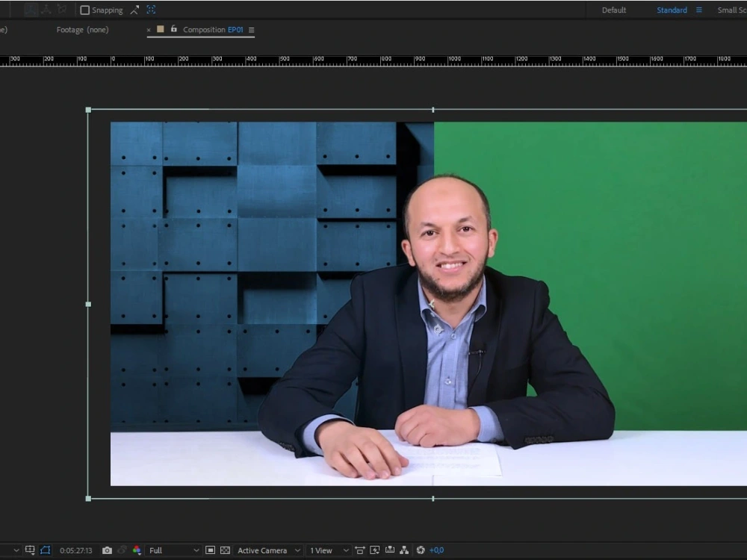
Task: Open the 1 View layout dropdown
Action: coord(329,550)
